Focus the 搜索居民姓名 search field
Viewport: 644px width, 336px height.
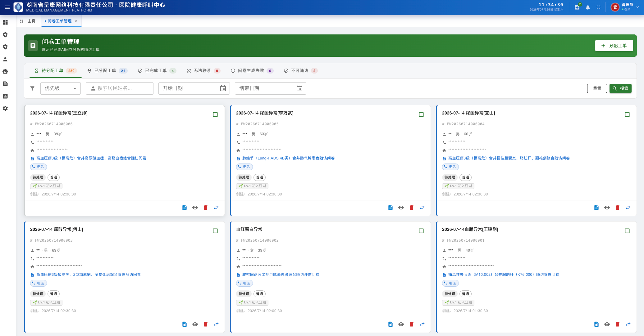pyautogui.click(x=120, y=88)
